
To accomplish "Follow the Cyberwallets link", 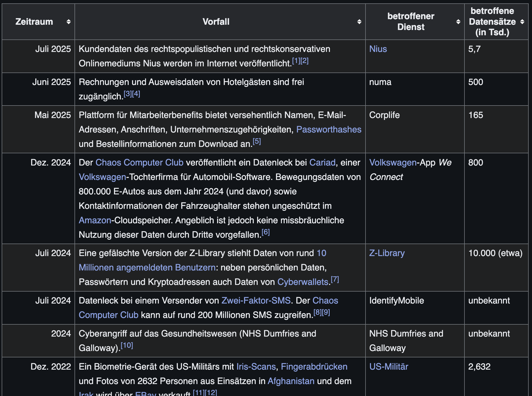I will pyautogui.click(x=303, y=282).
